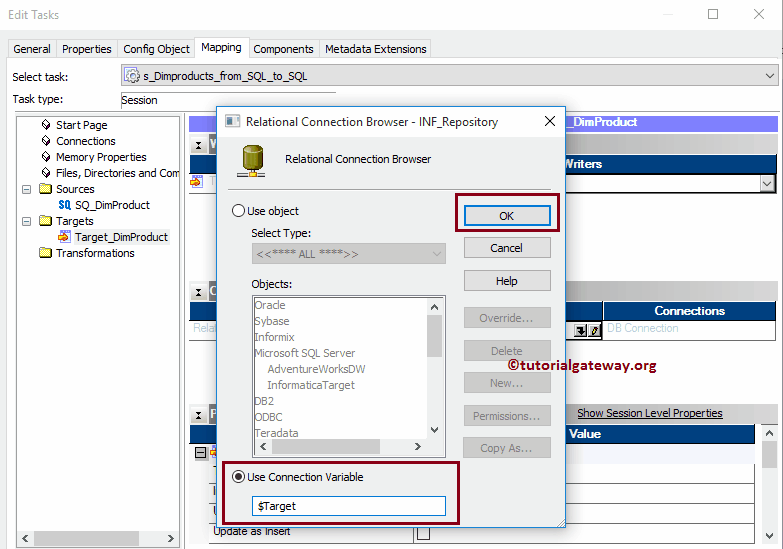Click the Copy As... button
The image size is (783, 549).
click(x=507, y=448)
